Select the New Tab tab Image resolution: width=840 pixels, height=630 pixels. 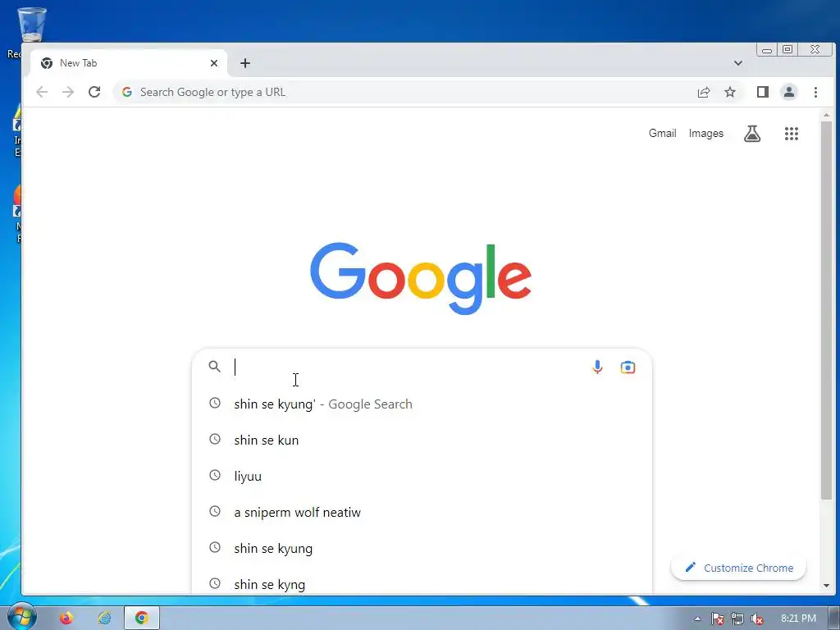pos(129,63)
